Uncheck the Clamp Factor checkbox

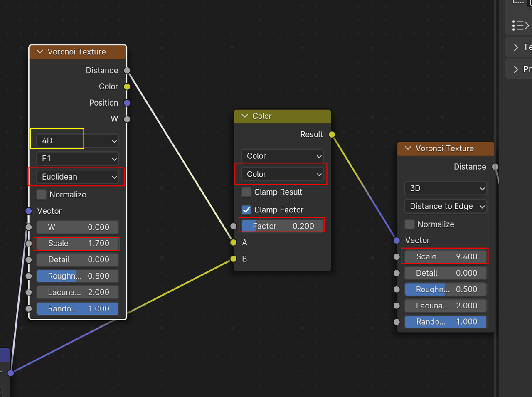pyautogui.click(x=246, y=210)
